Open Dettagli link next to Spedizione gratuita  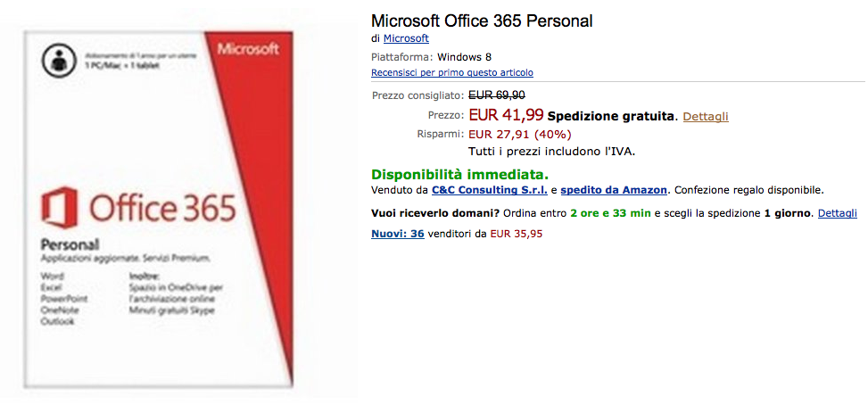click(x=706, y=117)
